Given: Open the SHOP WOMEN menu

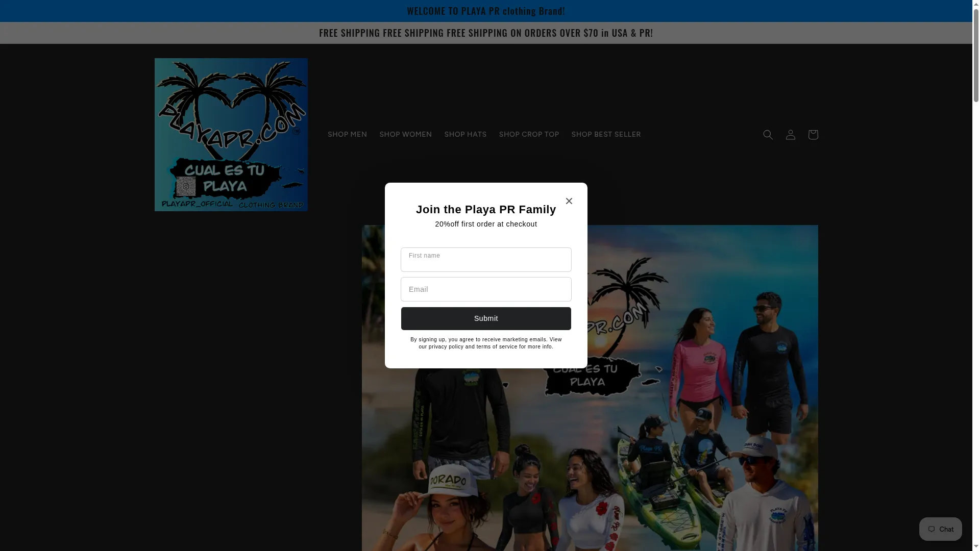Looking at the screenshot, I should pos(405,135).
